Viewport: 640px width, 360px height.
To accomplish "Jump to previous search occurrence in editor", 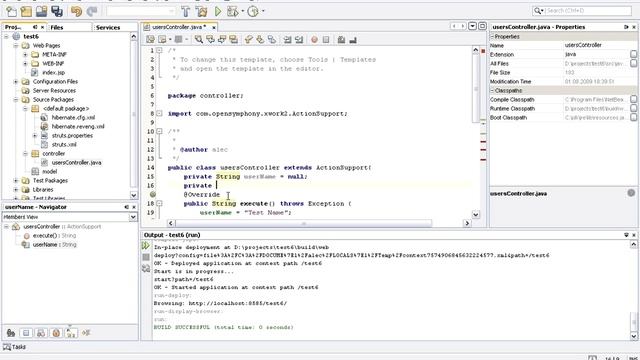I will click(210, 39).
